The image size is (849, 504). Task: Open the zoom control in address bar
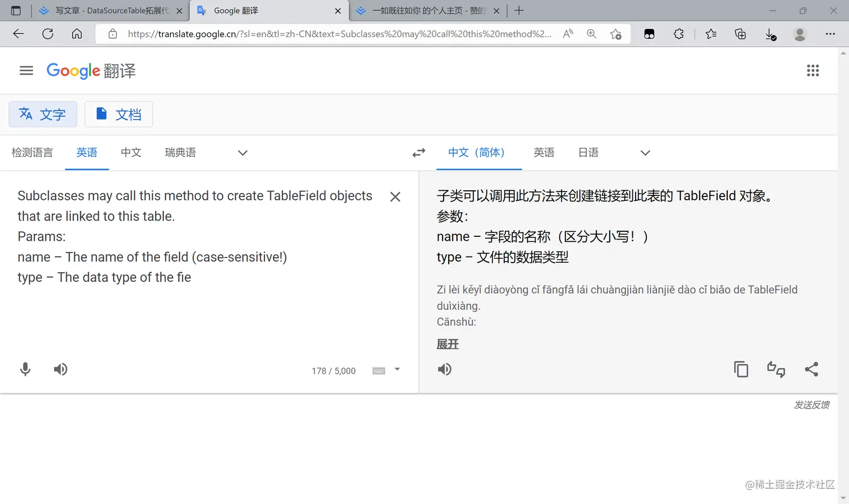coord(591,34)
